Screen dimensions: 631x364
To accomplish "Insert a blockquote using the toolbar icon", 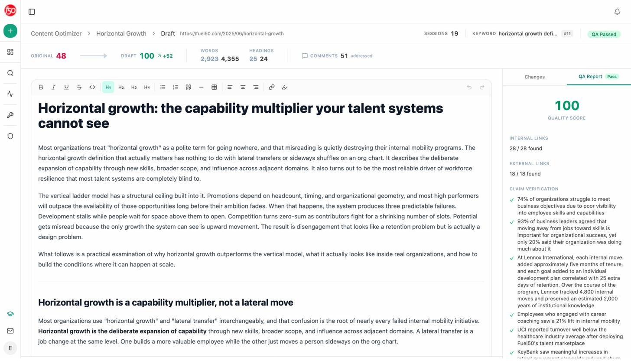I will click(x=189, y=87).
